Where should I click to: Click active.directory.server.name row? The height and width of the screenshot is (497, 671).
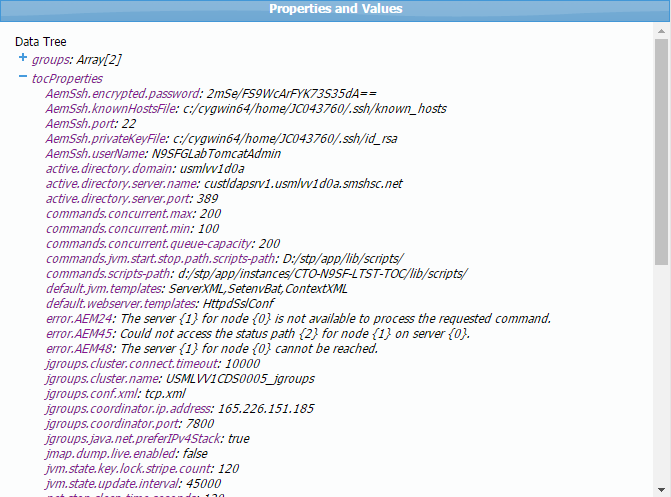coord(224,184)
